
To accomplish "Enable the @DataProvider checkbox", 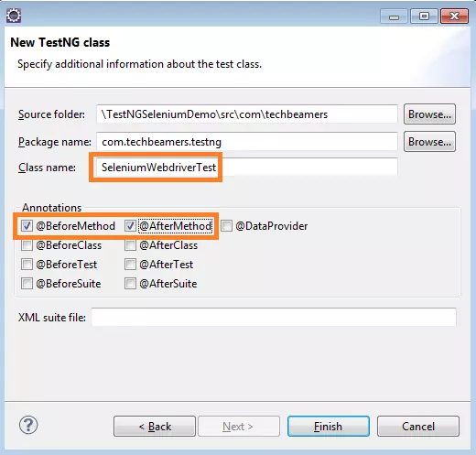I will pyautogui.click(x=226, y=226).
